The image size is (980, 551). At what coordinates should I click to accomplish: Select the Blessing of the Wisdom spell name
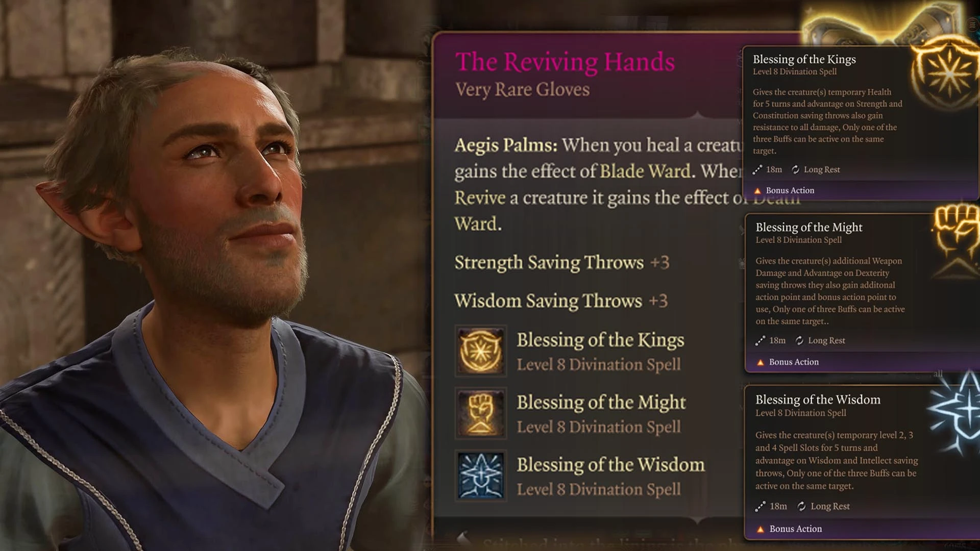pos(610,464)
